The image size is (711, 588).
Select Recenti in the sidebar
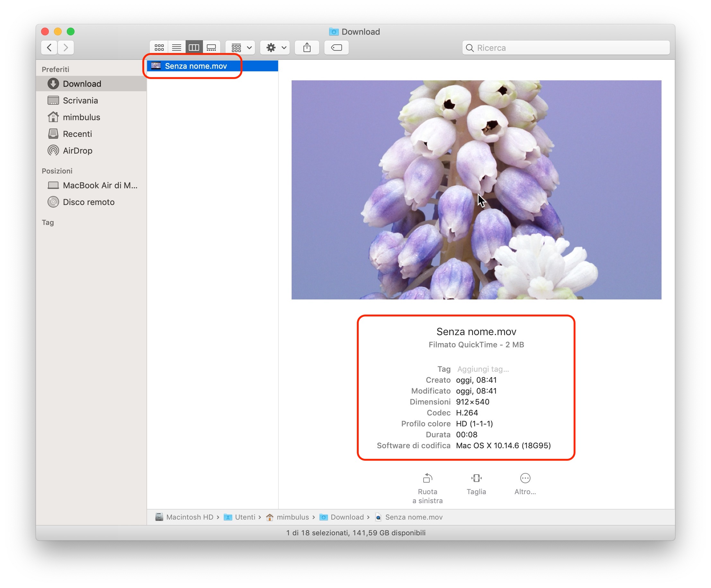[77, 134]
